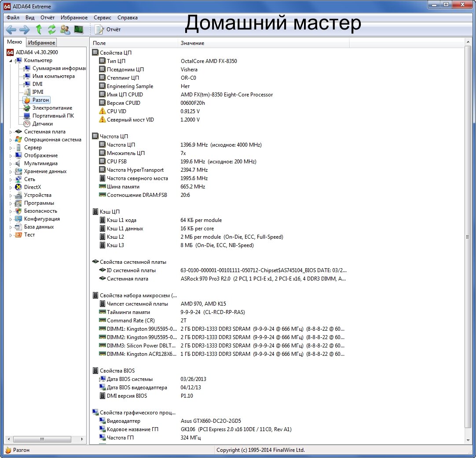Viewport: 476px width, 458px height.
Task: Click the Отчёт report toolbar button
Action: click(108, 30)
